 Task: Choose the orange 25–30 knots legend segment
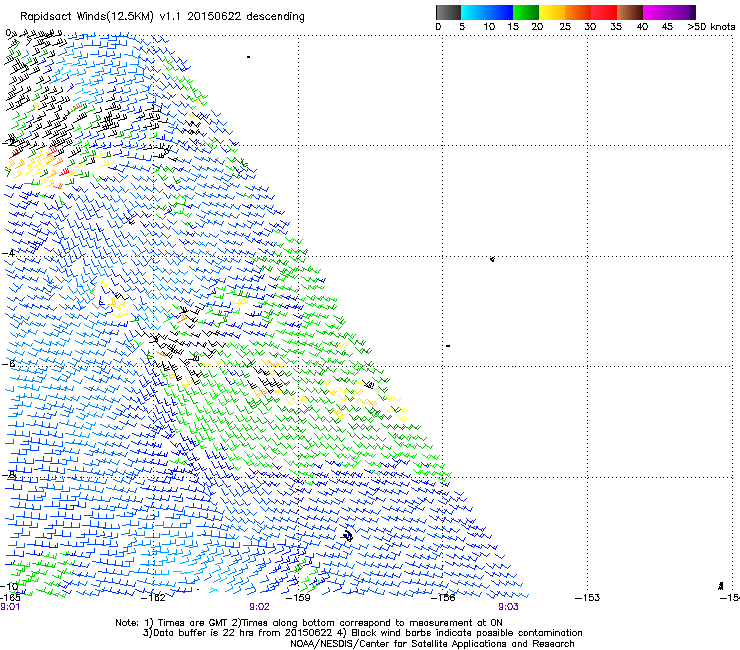[x=578, y=12]
